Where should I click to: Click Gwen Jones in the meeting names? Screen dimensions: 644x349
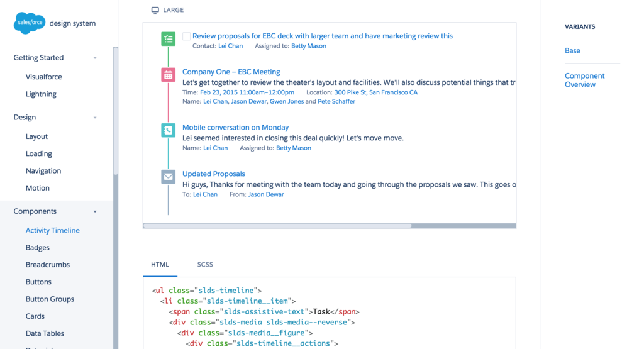[287, 101]
